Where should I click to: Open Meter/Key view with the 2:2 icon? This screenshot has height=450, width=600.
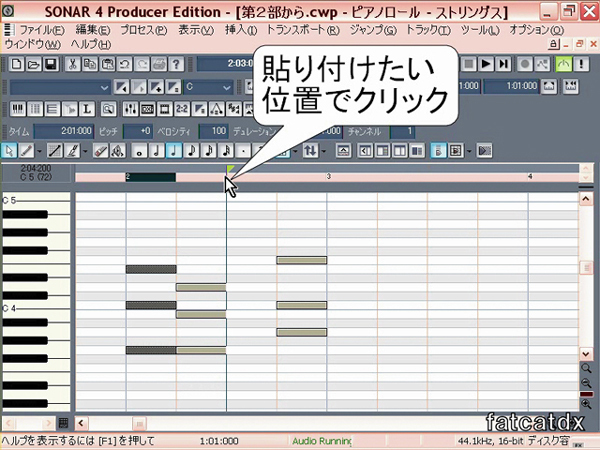click(x=182, y=109)
